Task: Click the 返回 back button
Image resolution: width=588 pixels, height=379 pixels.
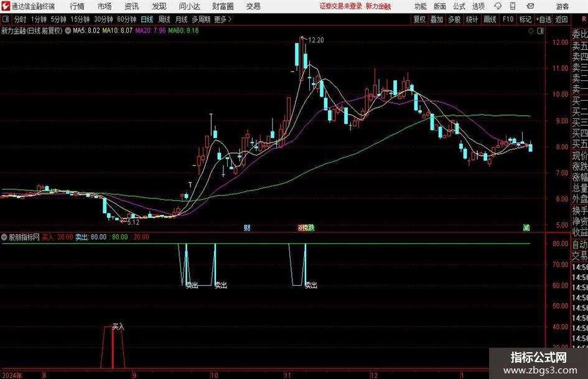Action: point(561,19)
